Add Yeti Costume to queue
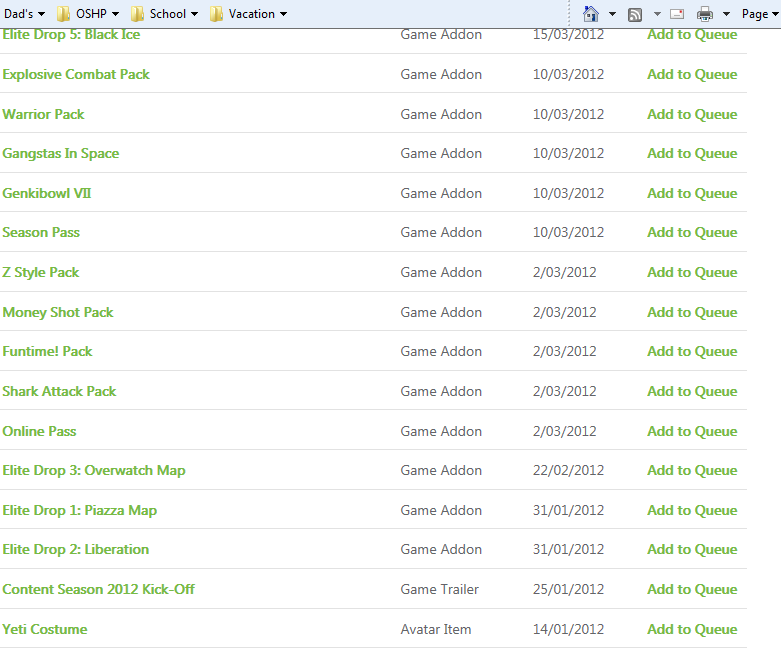The height and width of the screenshot is (649, 781). click(692, 629)
